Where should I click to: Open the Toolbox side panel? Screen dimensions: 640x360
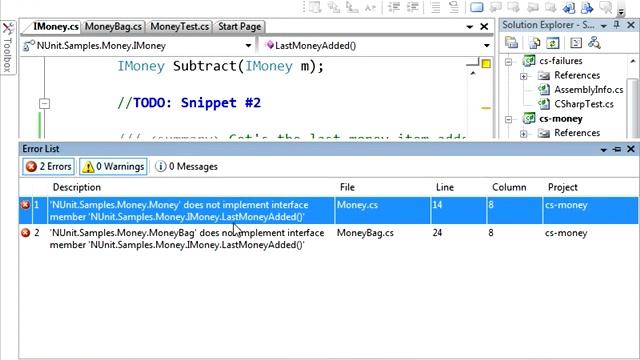(x=8, y=48)
